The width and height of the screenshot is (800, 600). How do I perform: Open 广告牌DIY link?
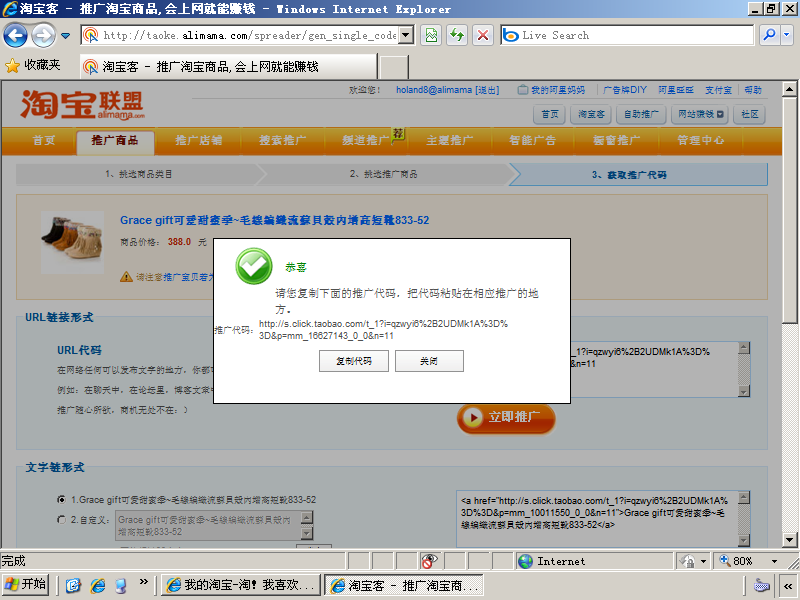[x=624, y=90]
